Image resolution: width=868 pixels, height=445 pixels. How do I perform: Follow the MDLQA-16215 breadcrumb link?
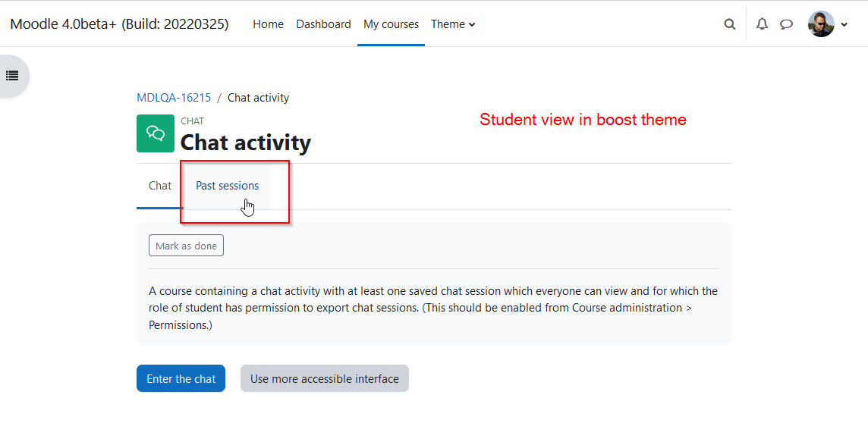tap(174, 98)
